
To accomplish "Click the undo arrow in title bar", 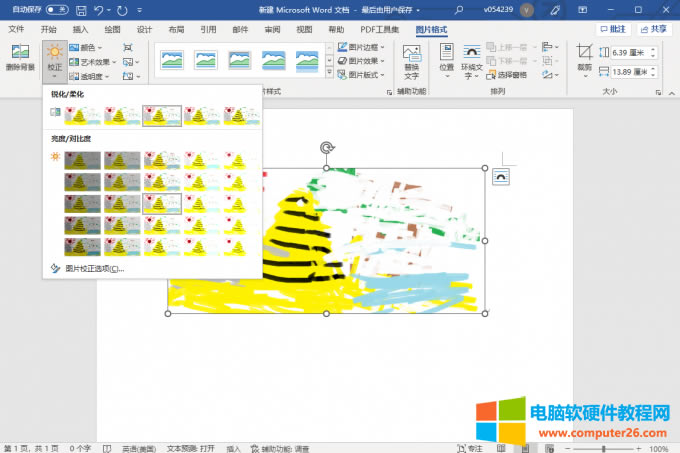I will click(97, 10).
